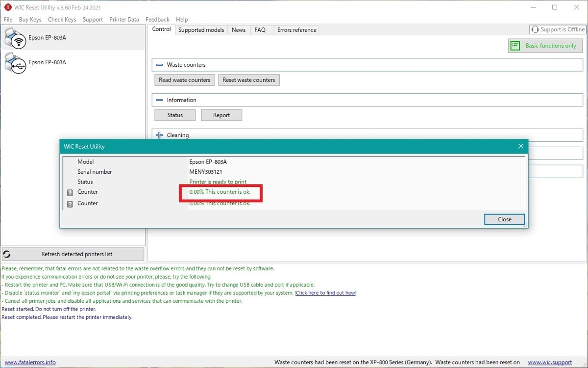Click the Basic functions only button

[545, 46]
